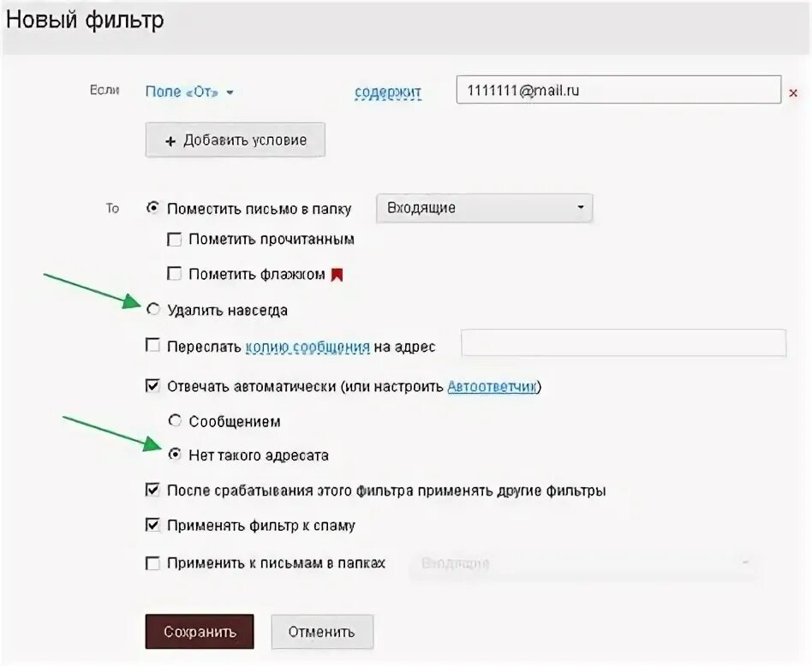Click the Отменить button
The height and width of the screenshot is (666, 812).
(322, 632)
